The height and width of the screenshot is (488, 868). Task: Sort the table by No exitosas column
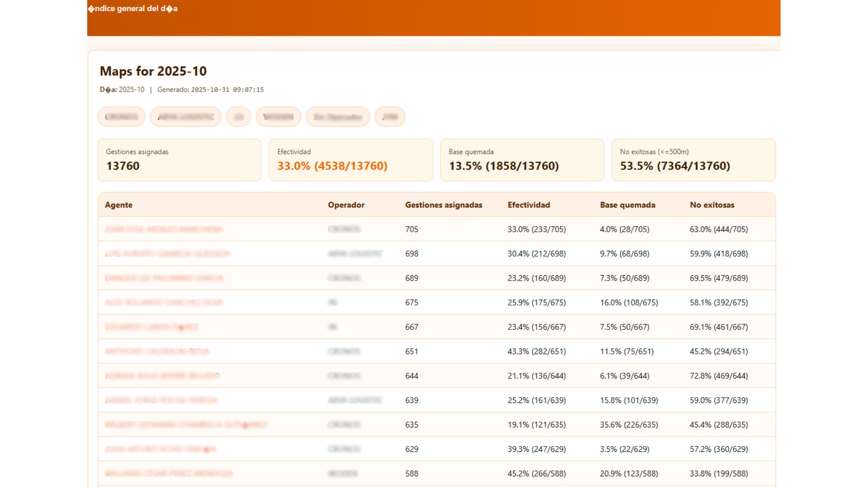(712, 205)
